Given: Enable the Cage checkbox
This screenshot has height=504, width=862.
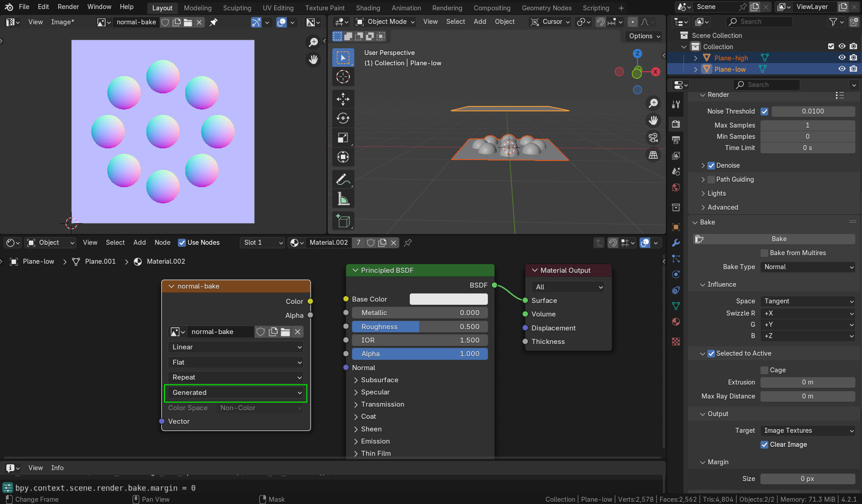Looking at the screenshot, I should pos(765,370).
